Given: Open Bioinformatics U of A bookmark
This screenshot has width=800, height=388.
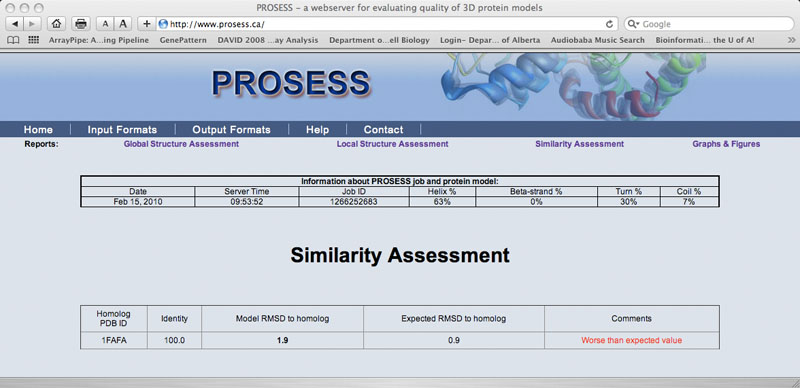Looking at the screenshot, I should (705, 40).
